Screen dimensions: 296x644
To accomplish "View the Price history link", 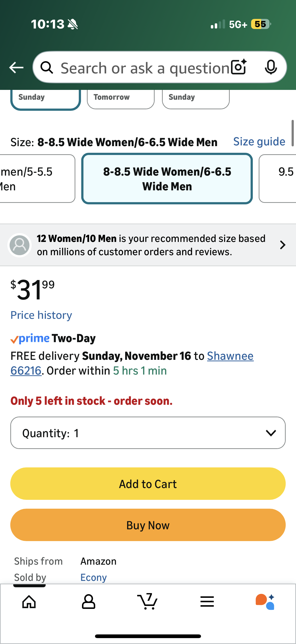I will click(x=41, y=315).
